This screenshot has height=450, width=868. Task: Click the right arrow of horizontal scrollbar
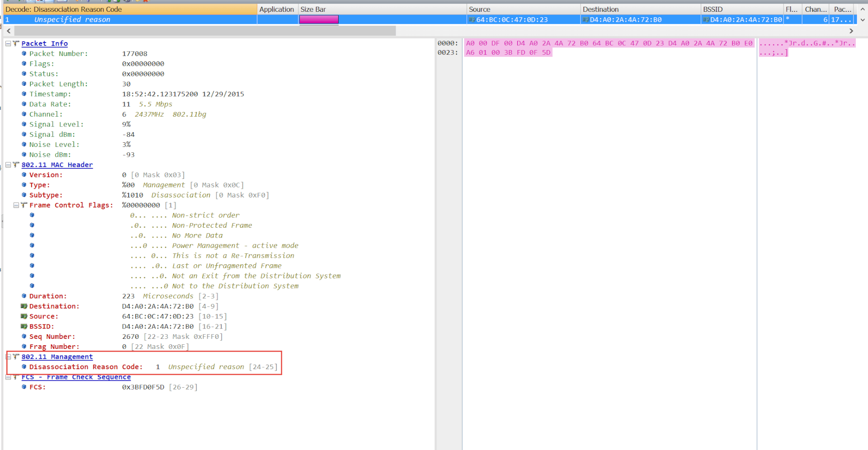click(x=851, y=31)
